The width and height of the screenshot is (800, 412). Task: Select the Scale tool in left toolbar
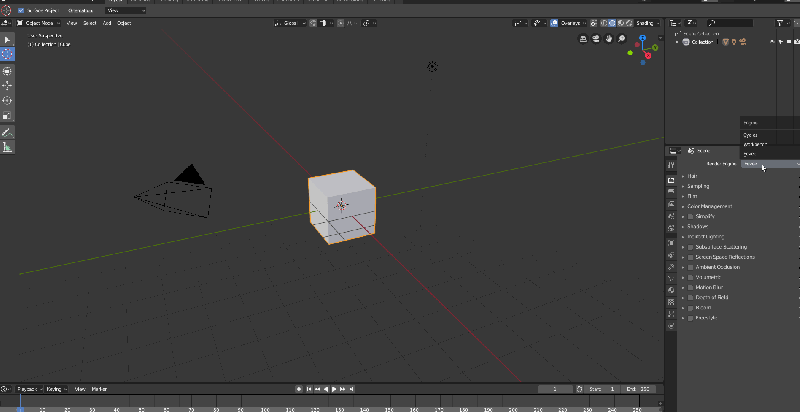[7, 115]
